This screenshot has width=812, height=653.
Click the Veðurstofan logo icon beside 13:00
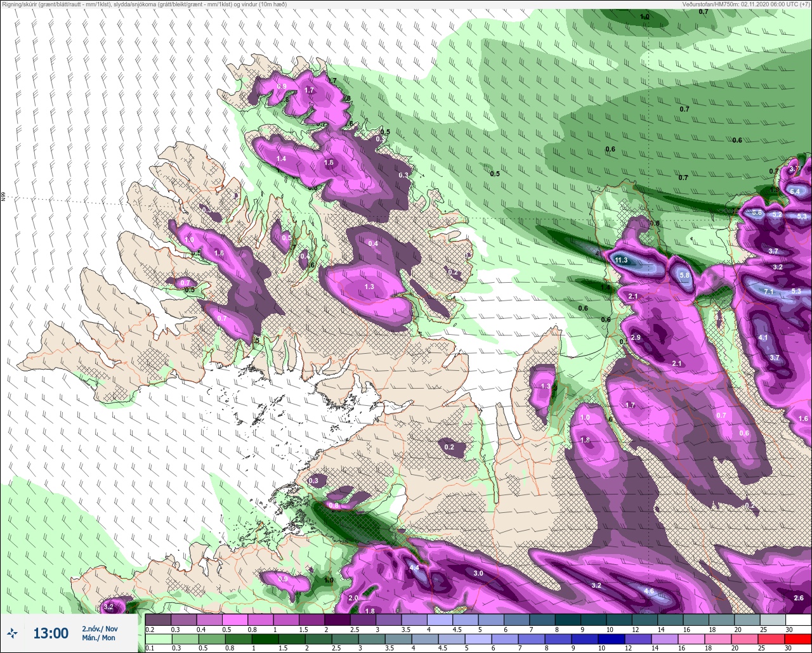12,633
